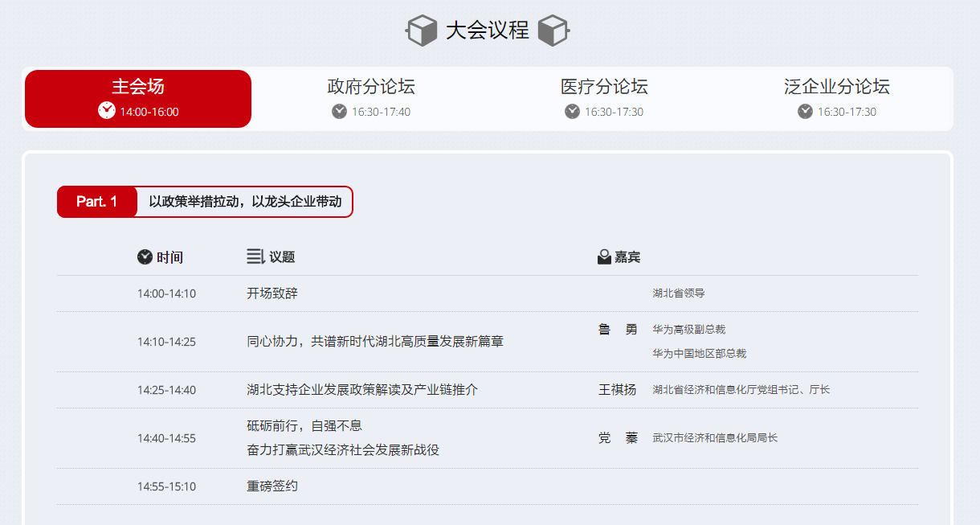Click the topic line 砥砺前行，自强不息
The image size is (980, 525).
click(x=304, y=426)
